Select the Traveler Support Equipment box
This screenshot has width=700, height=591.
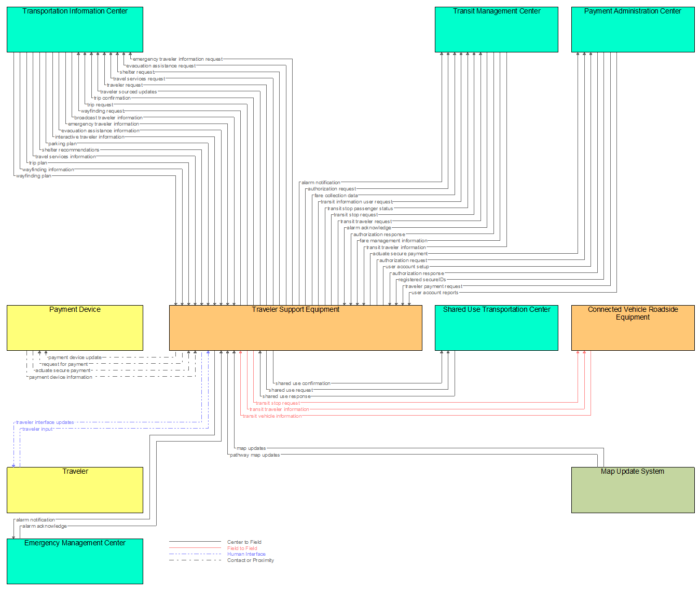click(295, 328)
